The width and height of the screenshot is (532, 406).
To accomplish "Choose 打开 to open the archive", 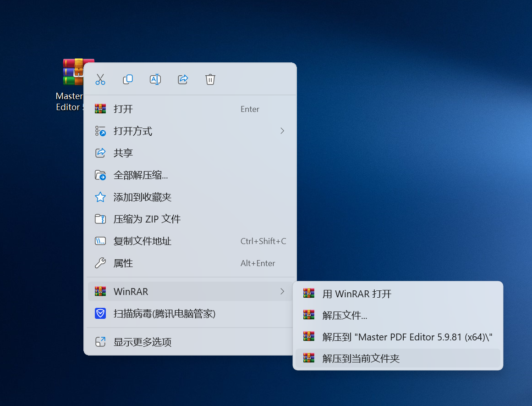I will click(x=123, y=109).
